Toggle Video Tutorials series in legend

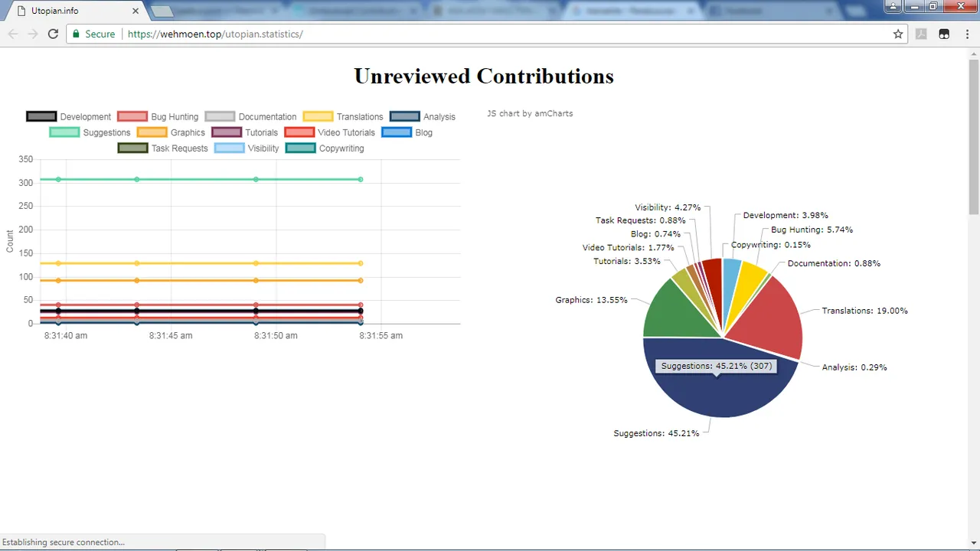329,132
